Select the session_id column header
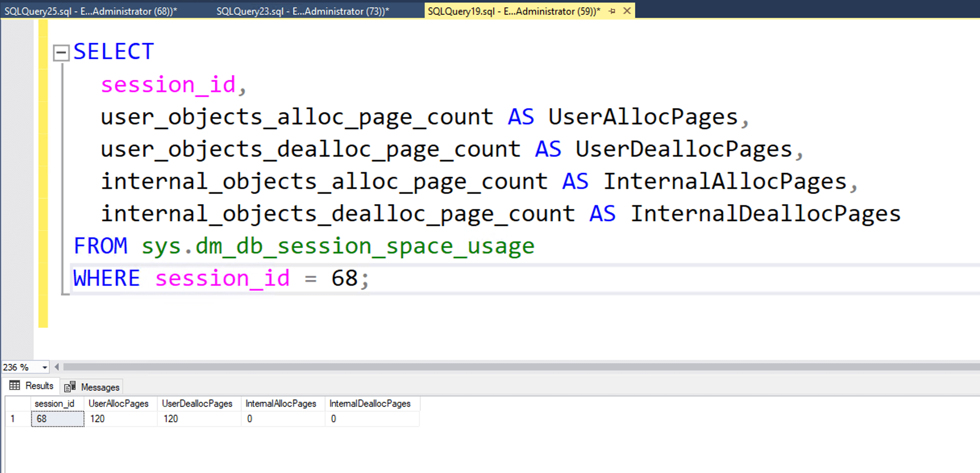Screen dimensions: 980x473 click(54, 404)
